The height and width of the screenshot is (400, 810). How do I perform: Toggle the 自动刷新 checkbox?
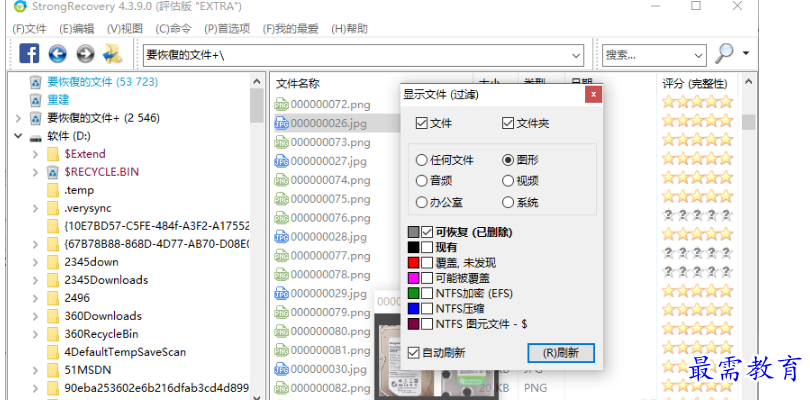(x=413, y=353)
